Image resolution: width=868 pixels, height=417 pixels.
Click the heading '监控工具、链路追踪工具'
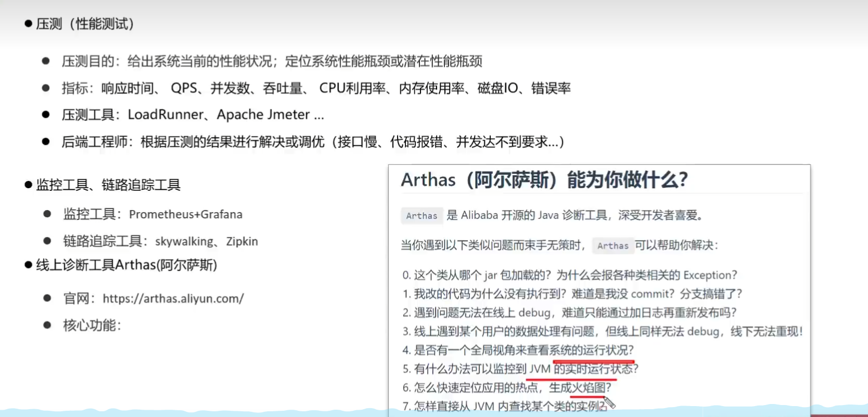tap(108, 185)
